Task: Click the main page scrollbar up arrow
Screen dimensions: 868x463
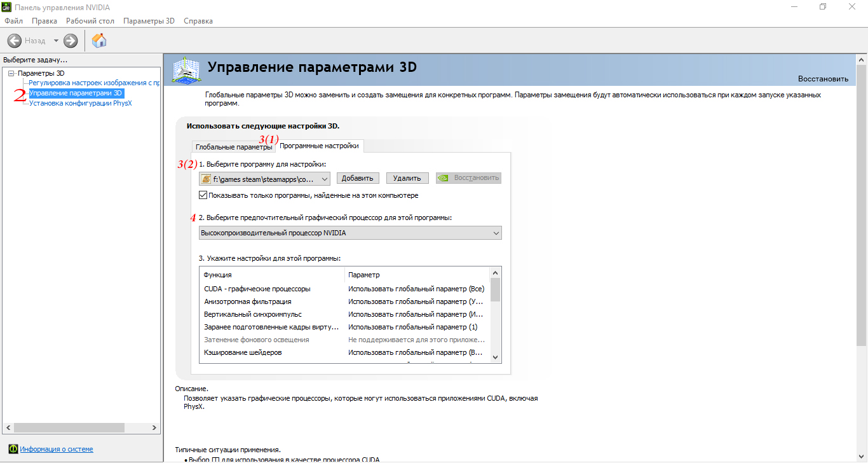Action: (x=862, y=60)
